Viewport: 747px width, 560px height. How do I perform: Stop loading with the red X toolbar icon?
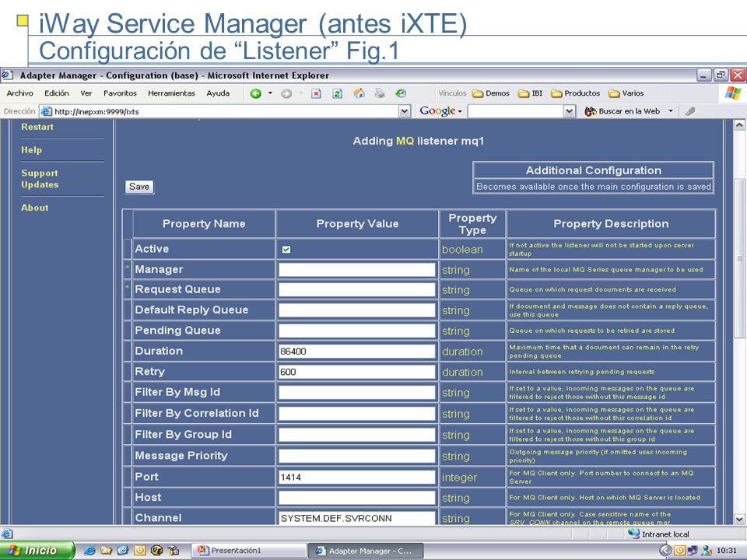click(x=316, y=93)
